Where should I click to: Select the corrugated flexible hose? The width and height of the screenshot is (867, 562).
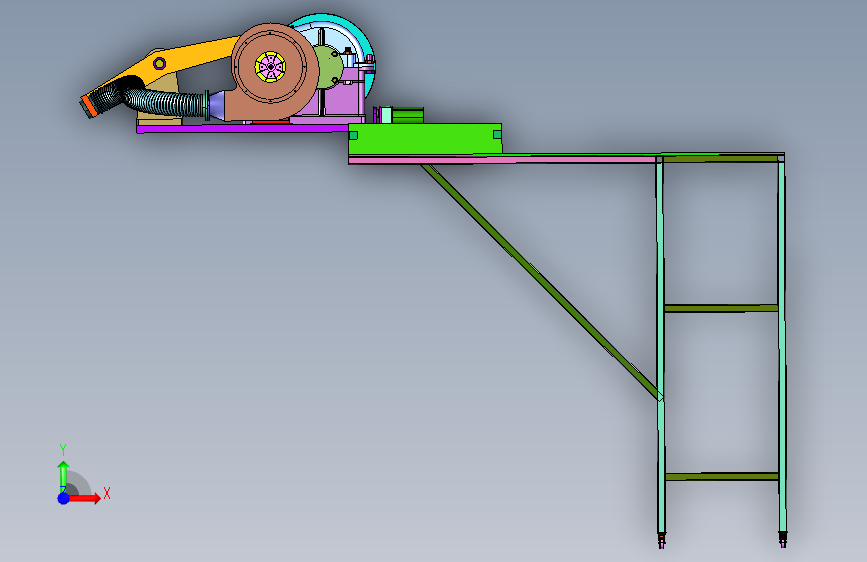[x=166, y=102]
